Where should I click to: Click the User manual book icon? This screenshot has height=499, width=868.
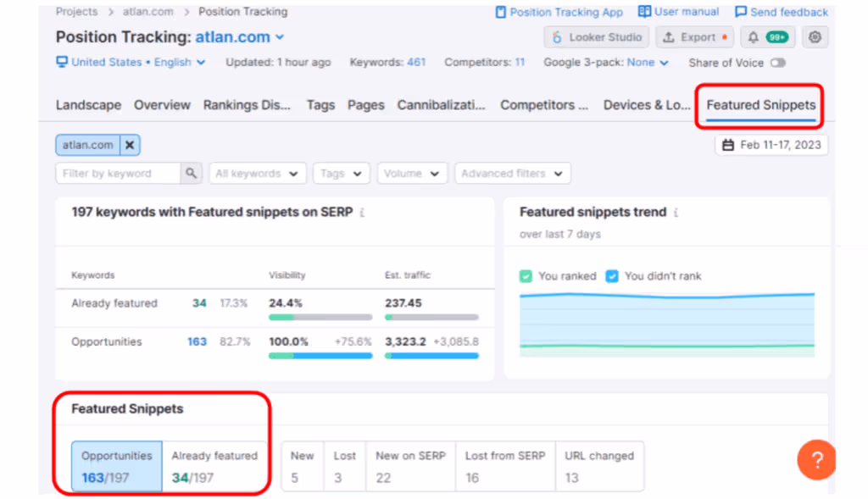point(644,12)
